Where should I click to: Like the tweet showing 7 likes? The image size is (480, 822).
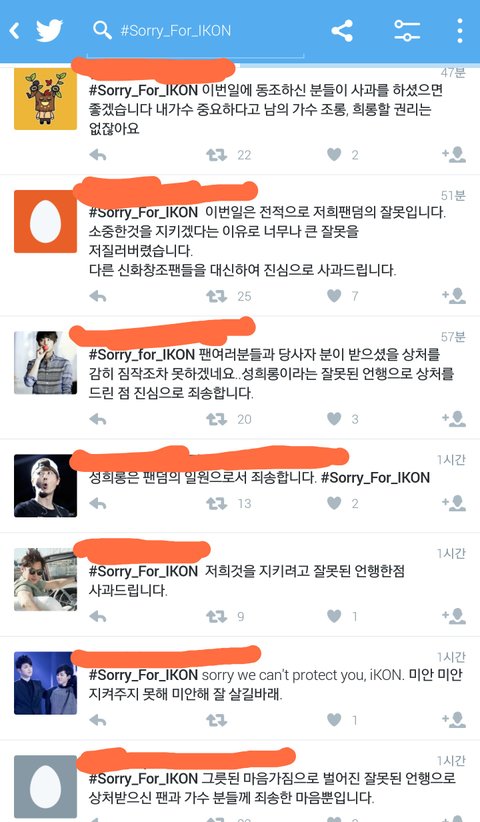tap(334, 296)
